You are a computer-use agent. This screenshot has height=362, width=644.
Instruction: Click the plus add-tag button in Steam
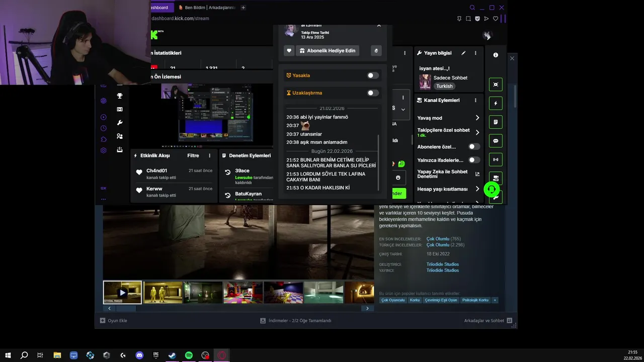tap(495, 300)
